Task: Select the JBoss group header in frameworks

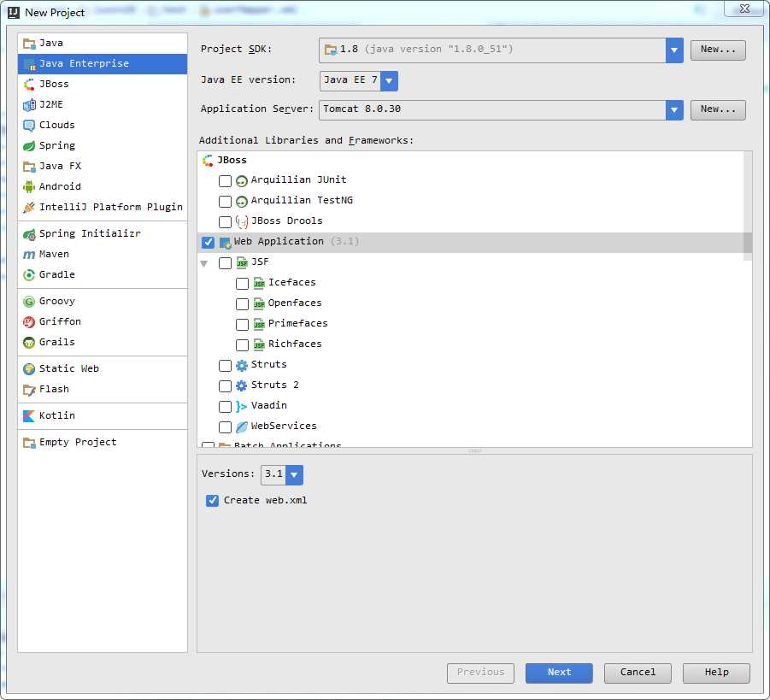Action: (232, 160)
